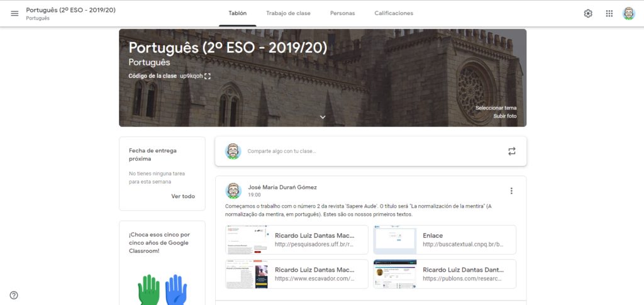Open class settings gear icon
The image size is (644, 305).
[x=588, y=13]
